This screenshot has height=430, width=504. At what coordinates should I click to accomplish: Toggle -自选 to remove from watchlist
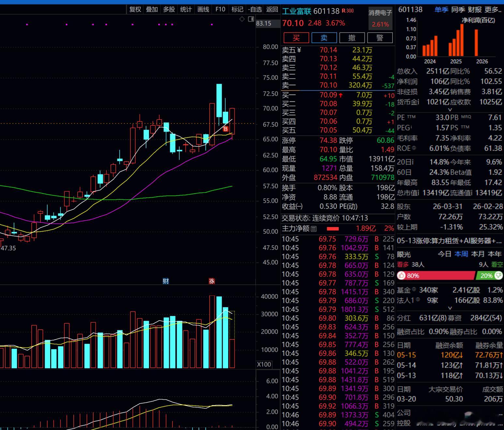(x=255, y=9)
